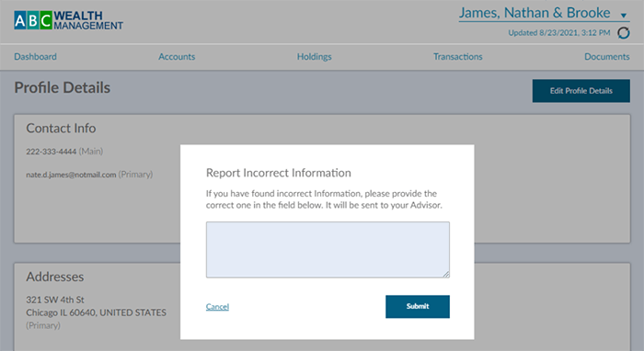644x351 pixels.
Task: Click the Contact Info section header
Action: coord(61,129)
